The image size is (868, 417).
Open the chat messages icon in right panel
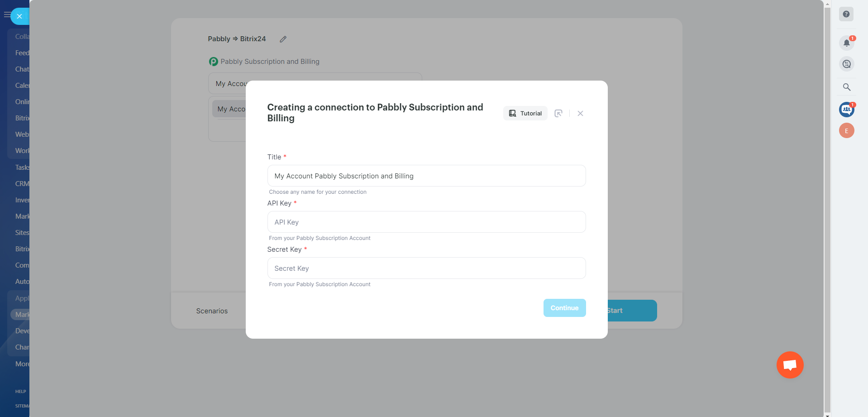(x=846, y=64)
